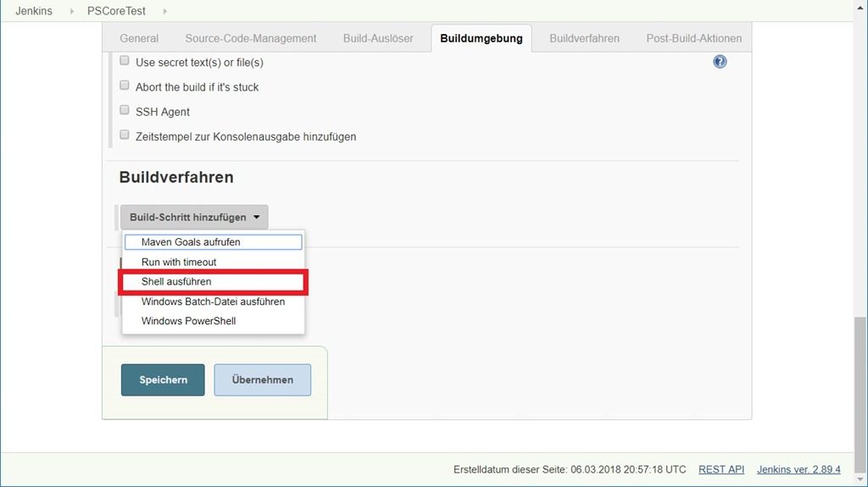Expand the Build-Schritt hinzufügen dropdown
Screen dimensions: 868x487
[194, 218]
